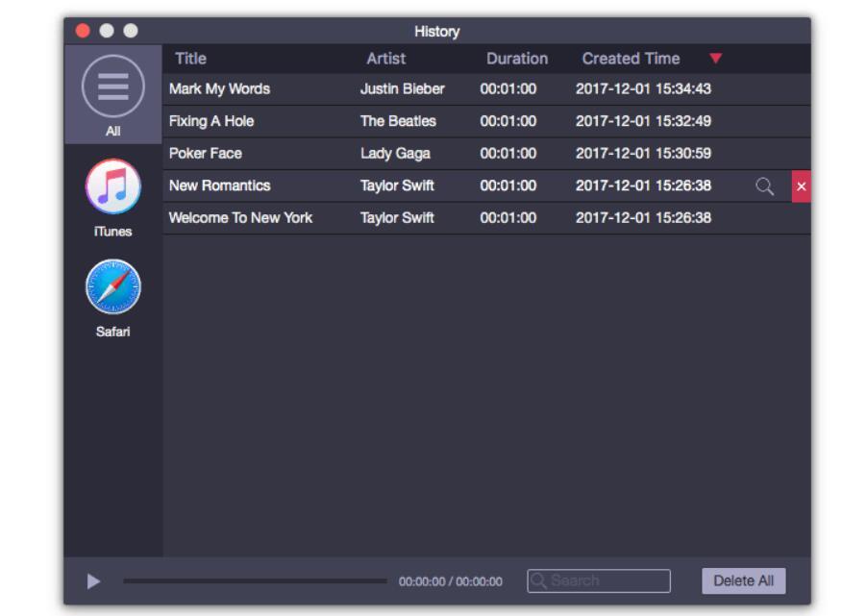The height and width of the screenshot is (616, 866).
Task: Click the 15:30:59 created time cell
Action: click(643, 153)
